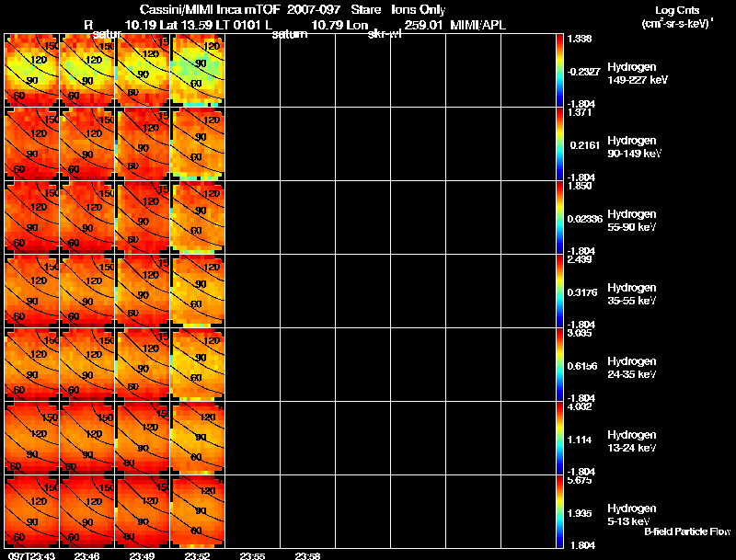736x560 pixels.
Task: Click the '23:58' time label
Action: tap(307, 556)
